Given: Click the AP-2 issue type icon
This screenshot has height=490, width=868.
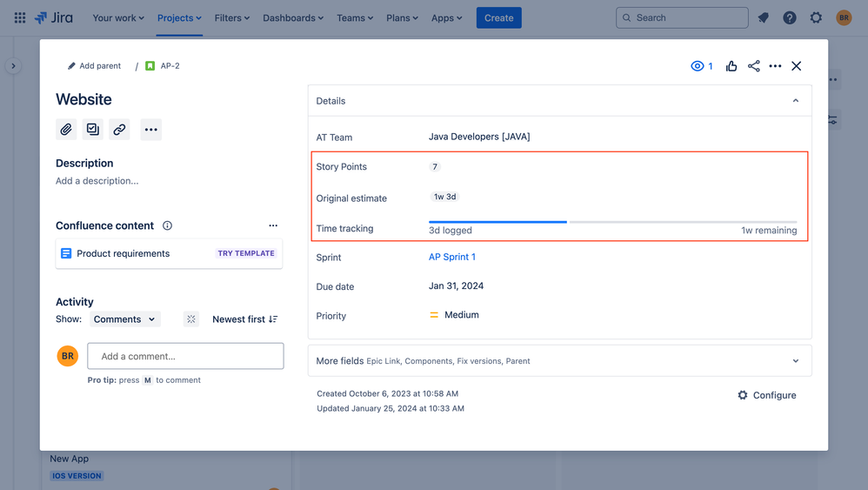Looking at the screenshot, I should [150, 66].
